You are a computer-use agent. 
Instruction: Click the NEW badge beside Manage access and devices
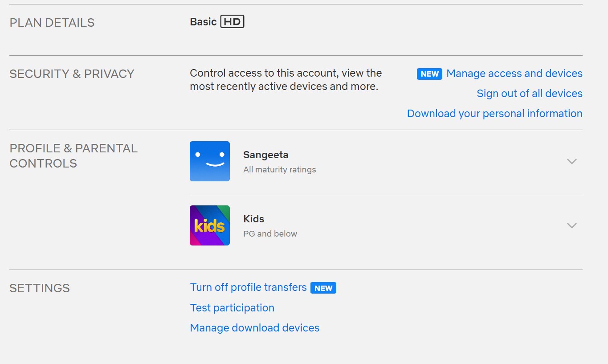(429, 74)
